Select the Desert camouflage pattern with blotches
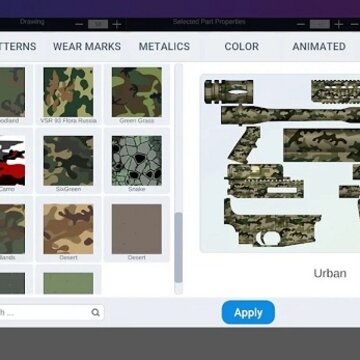 coord(68,229)
